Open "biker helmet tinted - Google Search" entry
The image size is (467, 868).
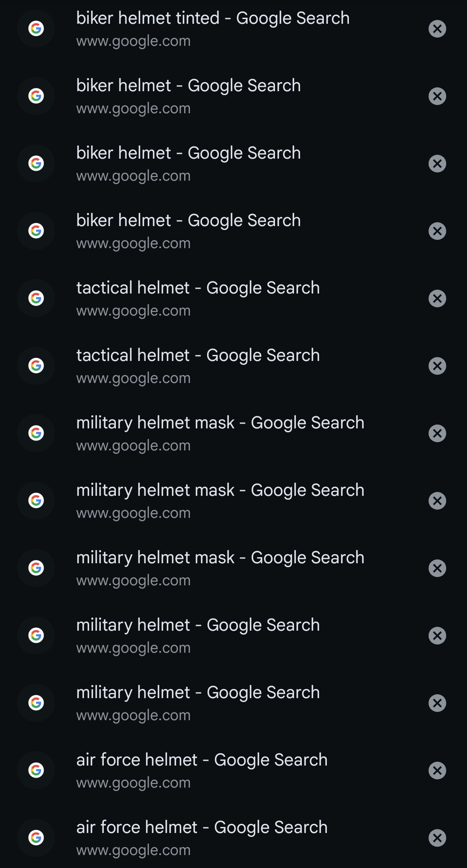click(213, 19)
